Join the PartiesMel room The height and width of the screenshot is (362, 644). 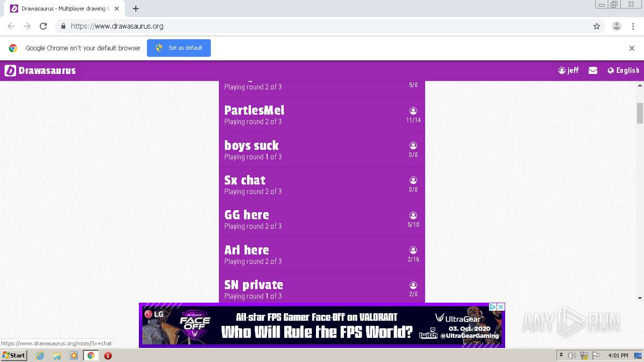(x=322, y=115)
